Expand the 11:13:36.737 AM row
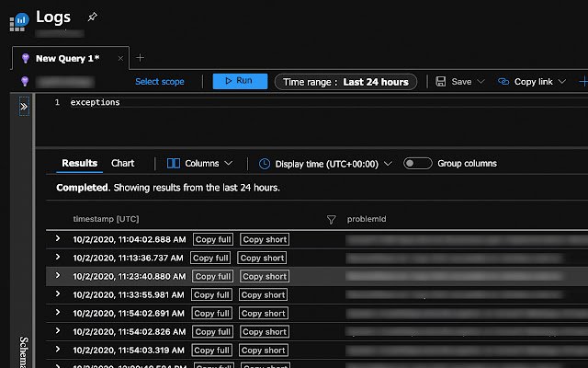The height and width of the screenshot is (368, 588). [x=58, y=257]
